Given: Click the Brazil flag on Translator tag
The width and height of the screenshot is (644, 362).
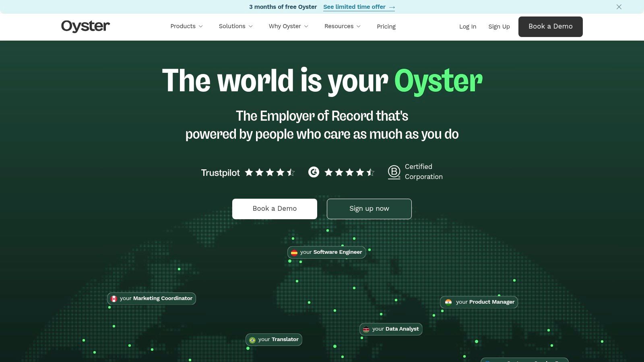Looking at the screenshot, I should [252, 340].
